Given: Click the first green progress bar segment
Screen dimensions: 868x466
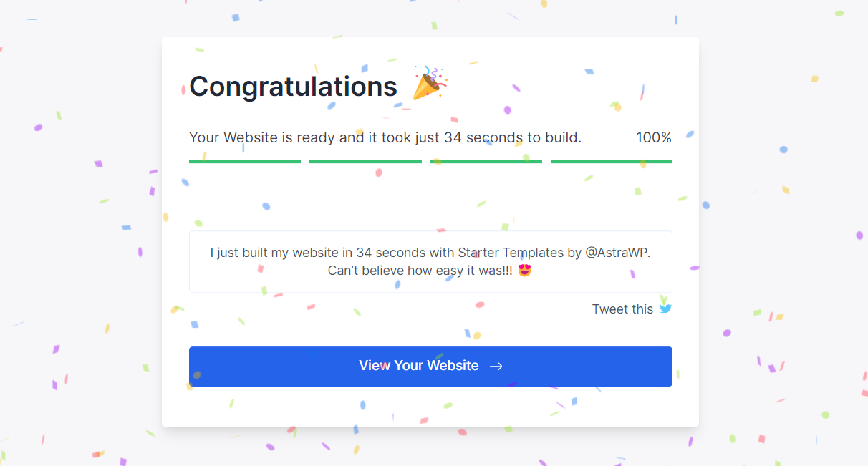Looking at the screenshot, I should tap(245, 162).
